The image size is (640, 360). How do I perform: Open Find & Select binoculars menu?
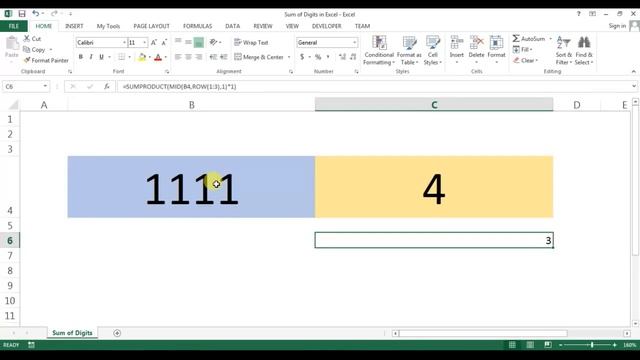[x=584, y=50]
